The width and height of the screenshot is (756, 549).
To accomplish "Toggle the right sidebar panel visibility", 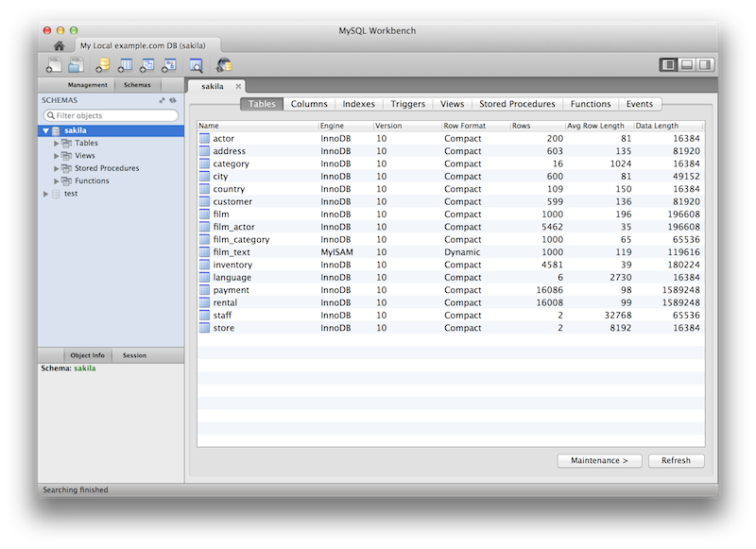I will [705, 64].
